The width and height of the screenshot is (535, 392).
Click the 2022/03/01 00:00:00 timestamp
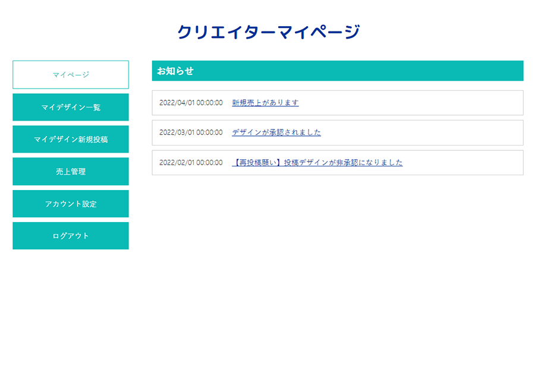[191, 132]
